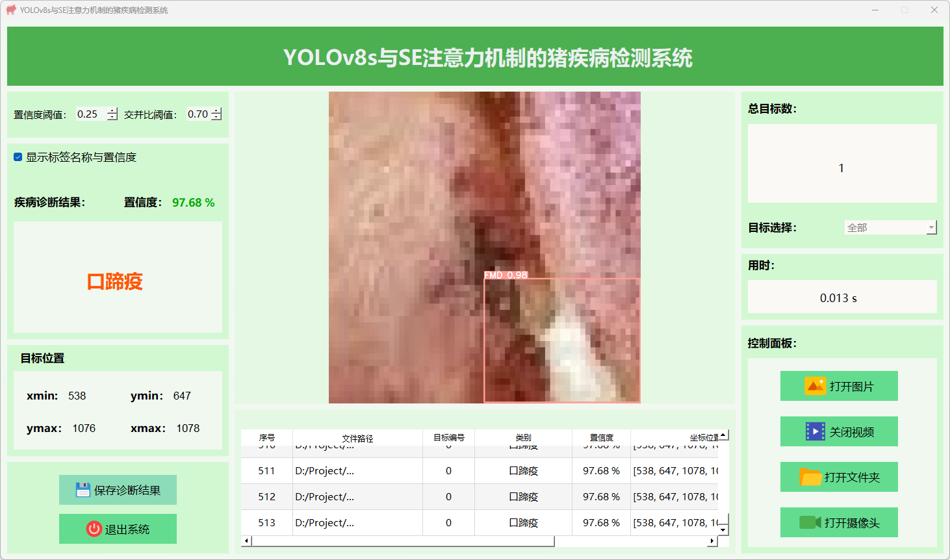Click the pig app icon in title bar
The image size is (950, 560).
click(11, 10)
